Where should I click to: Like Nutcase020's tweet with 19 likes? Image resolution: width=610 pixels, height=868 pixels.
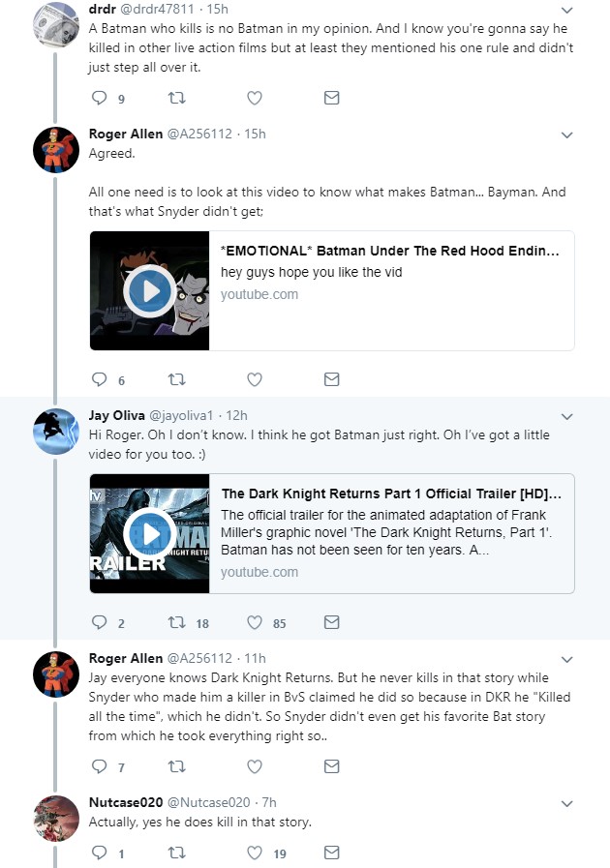point(255,853)
